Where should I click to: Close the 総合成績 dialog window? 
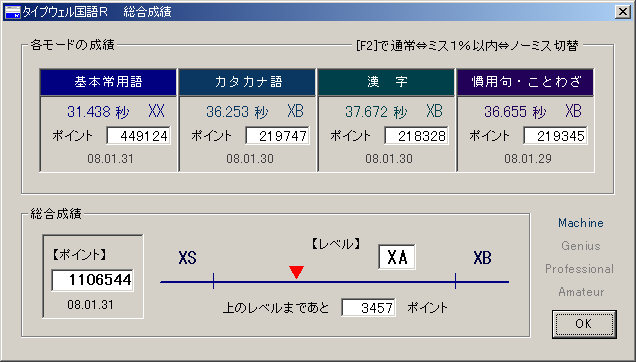point(623,12)
